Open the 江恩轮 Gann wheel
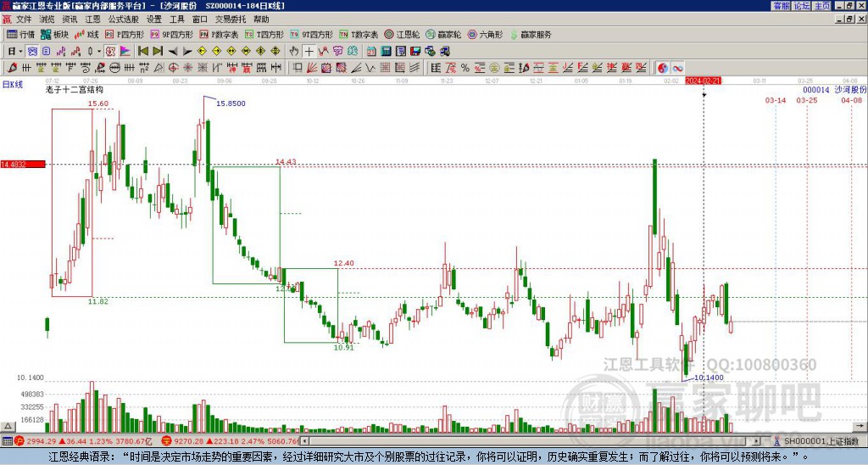The width and height of the screenshot is (868, 465). click(x=402, y=34)
